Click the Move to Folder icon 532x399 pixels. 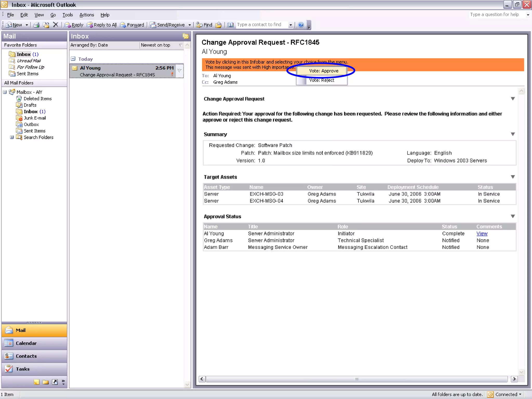[x=46, y=25]
